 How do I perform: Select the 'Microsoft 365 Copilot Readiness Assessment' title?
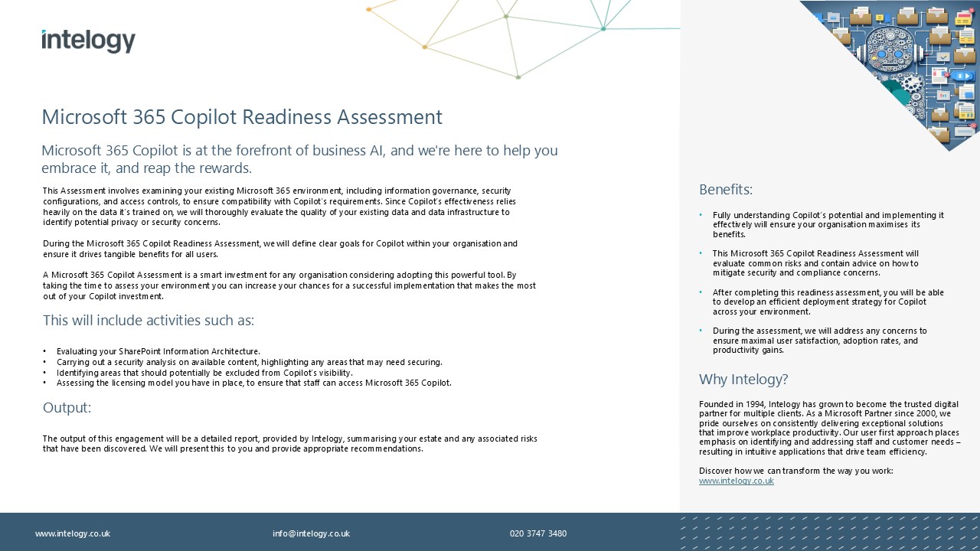pyautogui.click(x=242, y=117)
